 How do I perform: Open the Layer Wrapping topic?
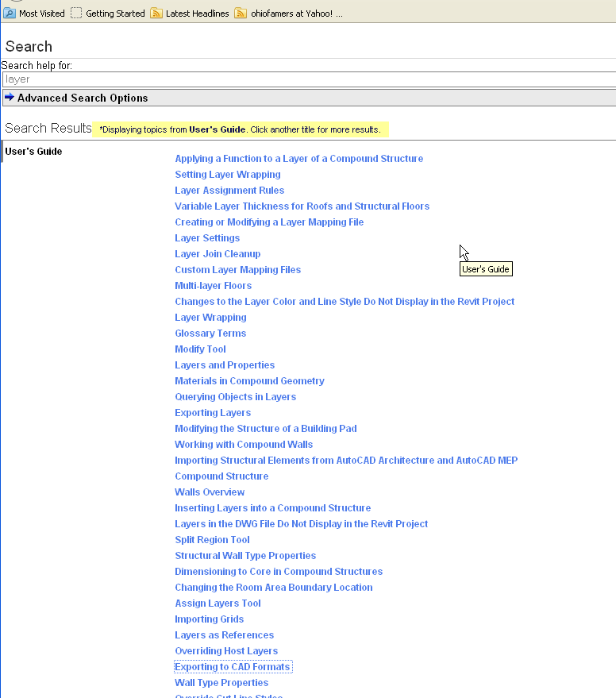(x=210, y=318)
